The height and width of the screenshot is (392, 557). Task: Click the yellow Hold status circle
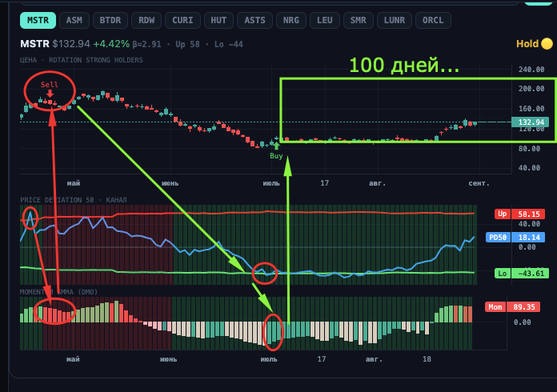tap(547, 44)
